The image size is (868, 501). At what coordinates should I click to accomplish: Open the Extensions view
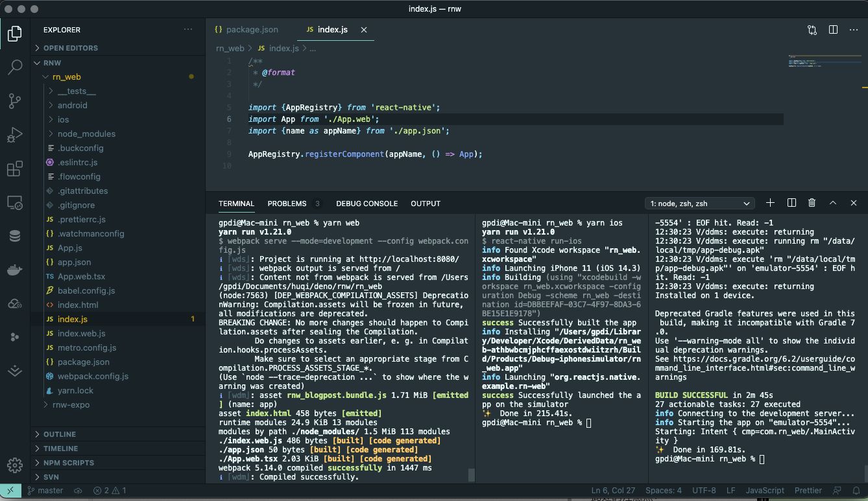click(x=14, y=169)
